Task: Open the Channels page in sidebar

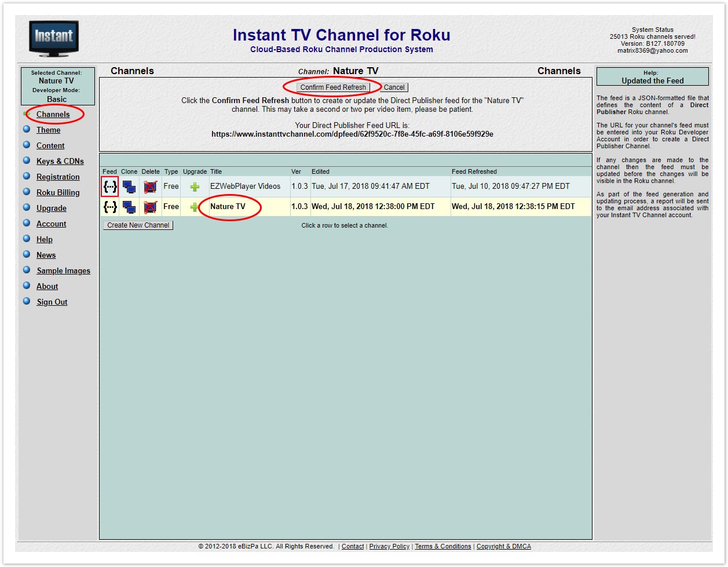Action: [53, 114]
